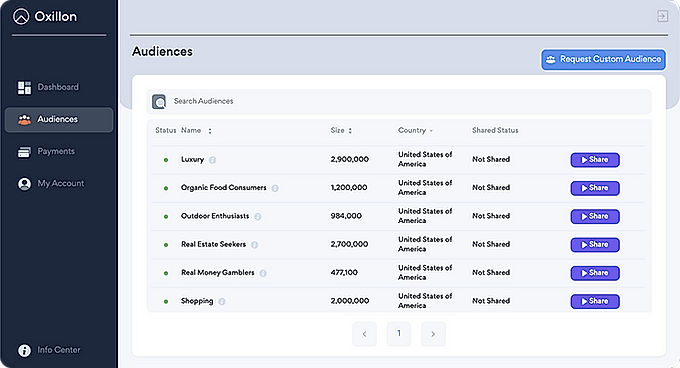Click the Real Estate Seekers status dot
The width and height of the screenshot is (680, 368).
pos(166,245)
